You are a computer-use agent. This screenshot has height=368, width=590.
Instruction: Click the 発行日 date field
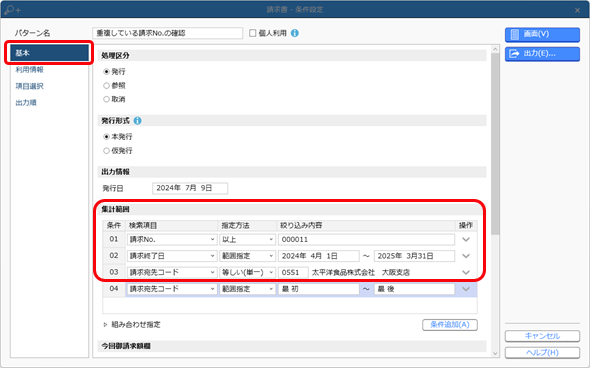(190, 188)
